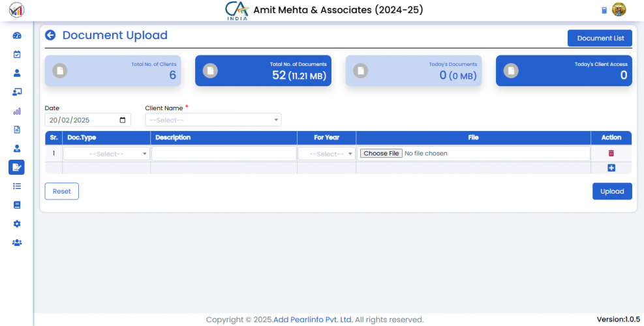Click file icon in Today's Client Access card
Viewport: 644px width, 326px height.
(x=511, y=70)
